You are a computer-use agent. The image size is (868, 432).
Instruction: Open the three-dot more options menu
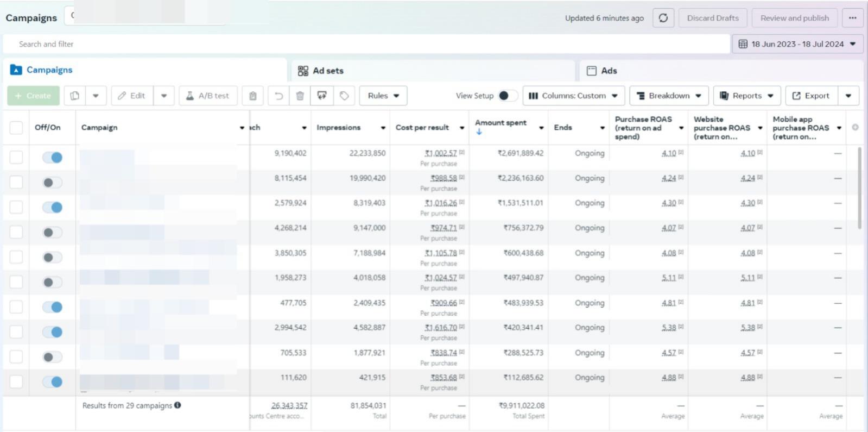pyautogui.click(x=853, y=18)
